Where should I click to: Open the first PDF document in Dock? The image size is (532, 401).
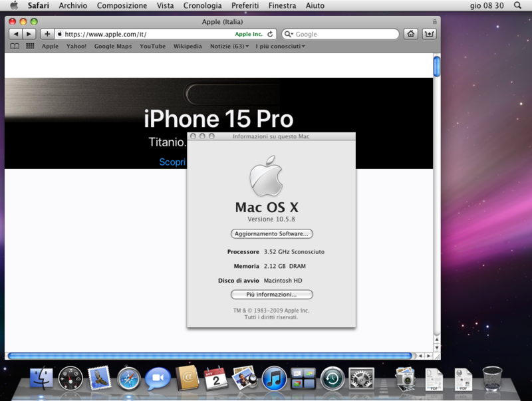(434, 380)
